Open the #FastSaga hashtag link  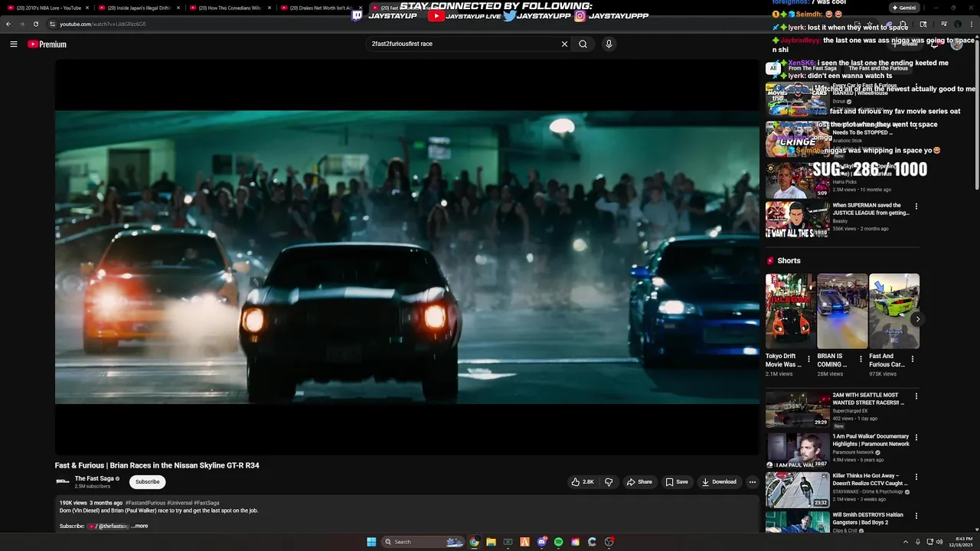pos(207,504)
